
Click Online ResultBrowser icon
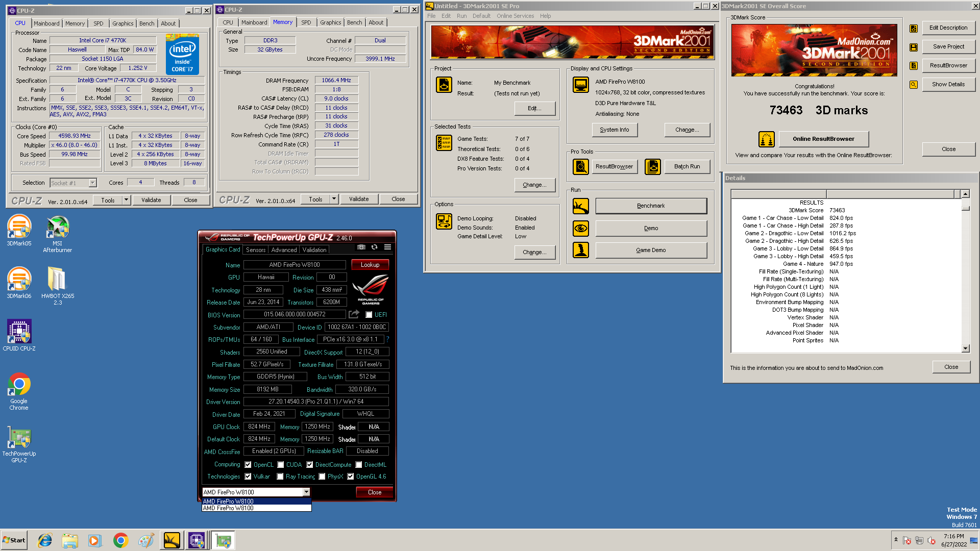coord(766,139)
